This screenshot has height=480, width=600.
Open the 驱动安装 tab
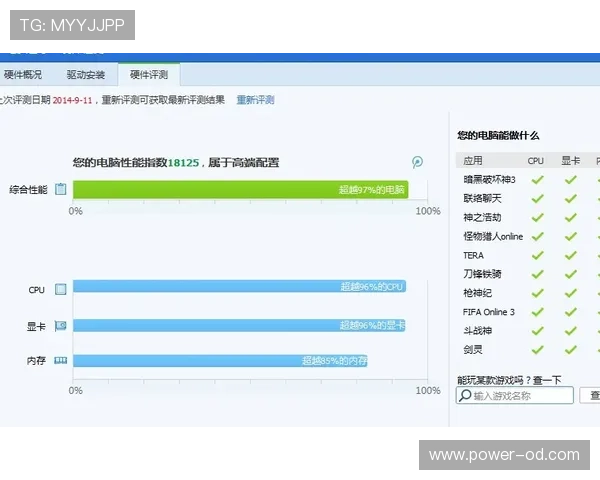86,74
